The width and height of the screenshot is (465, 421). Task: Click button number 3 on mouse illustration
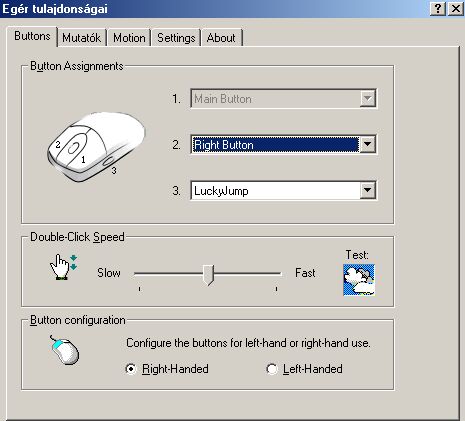tap(108, 161)
